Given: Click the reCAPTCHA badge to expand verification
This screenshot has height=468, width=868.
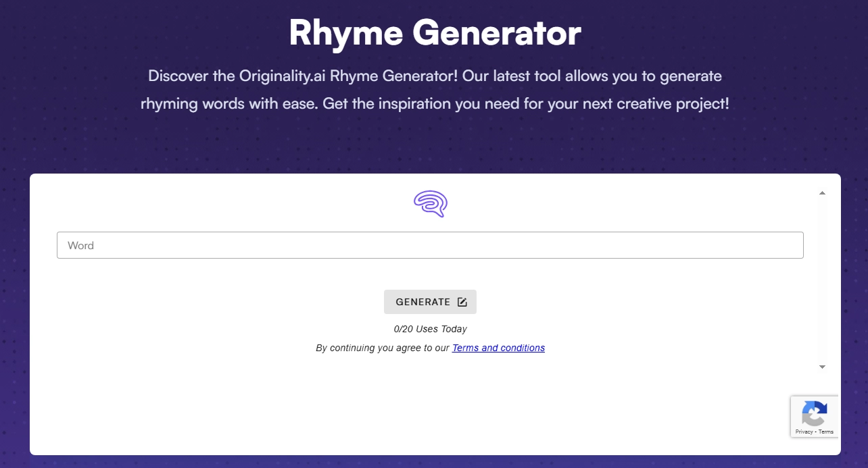Looking at the screenshot, I should pos(815,415).
